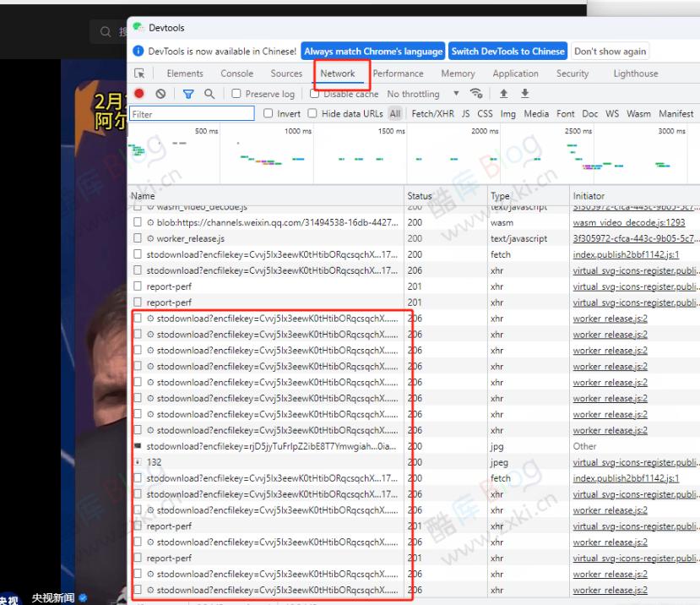Open the network search magnifier
This screenshot has height=605, width=700.
tap(209, 94)
